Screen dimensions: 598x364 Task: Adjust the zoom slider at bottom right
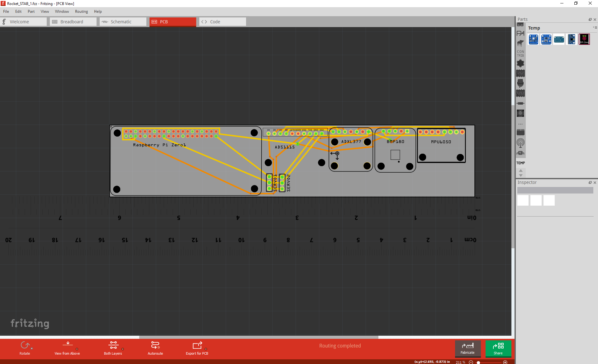479,362
